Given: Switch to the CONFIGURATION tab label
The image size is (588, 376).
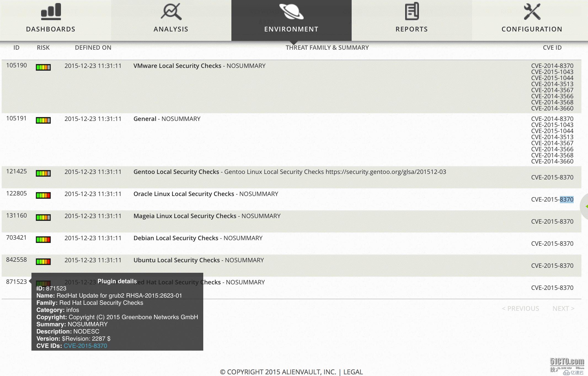Looking at the screenshot, I should (532, 29).
